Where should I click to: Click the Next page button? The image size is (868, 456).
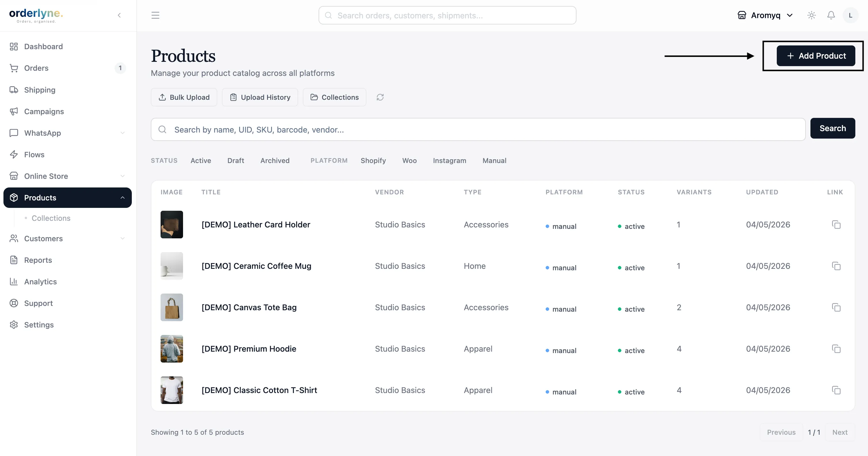pos(840,432)
